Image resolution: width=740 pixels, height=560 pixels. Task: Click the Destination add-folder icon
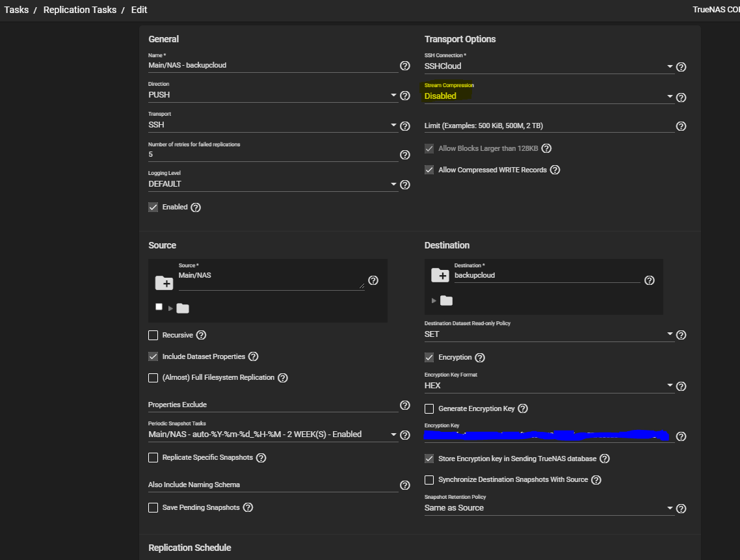pyautogui.click(x=440, y=275)
